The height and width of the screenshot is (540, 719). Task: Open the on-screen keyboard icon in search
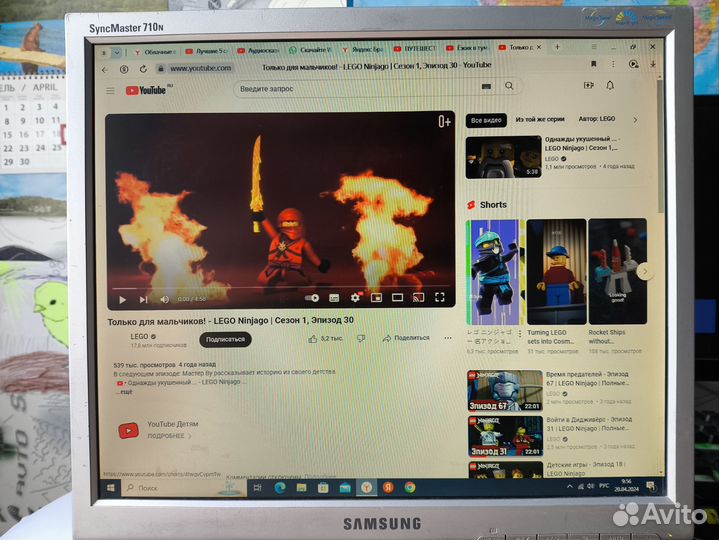click(x=487, y=86)
